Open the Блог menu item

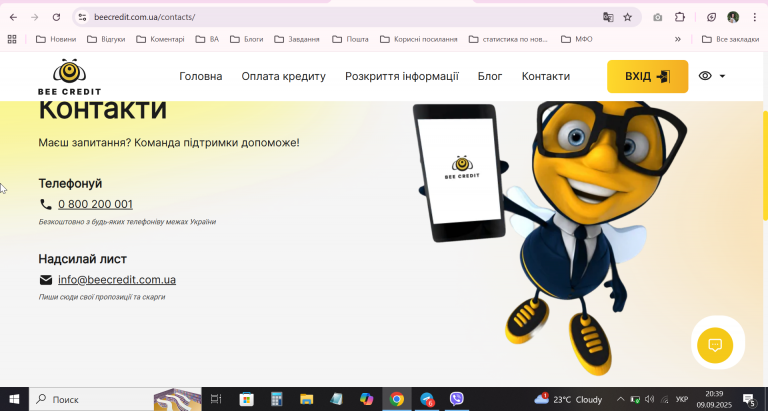[x=490, y=76]
